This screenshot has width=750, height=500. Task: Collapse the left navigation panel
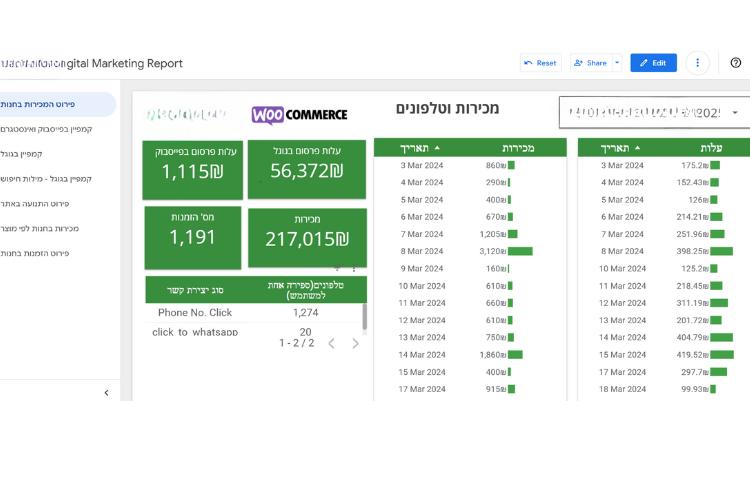pyautogui.click(x=106, y=393)
